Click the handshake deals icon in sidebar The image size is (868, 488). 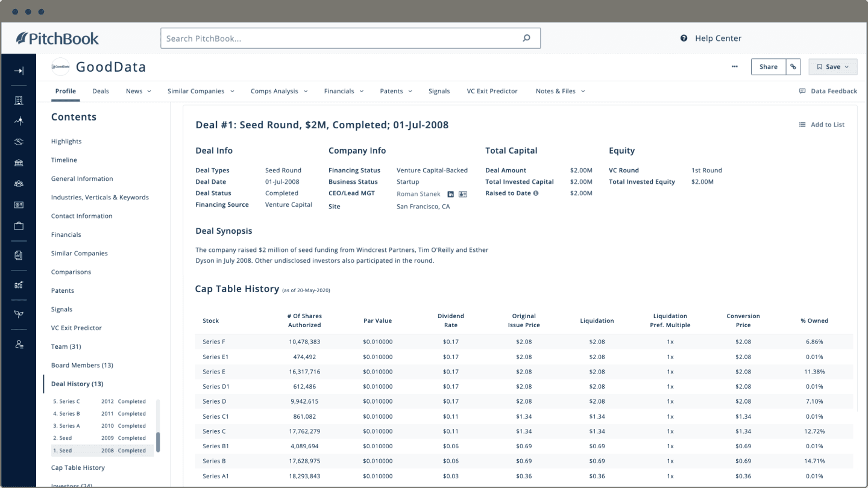[x=19, y=142]
